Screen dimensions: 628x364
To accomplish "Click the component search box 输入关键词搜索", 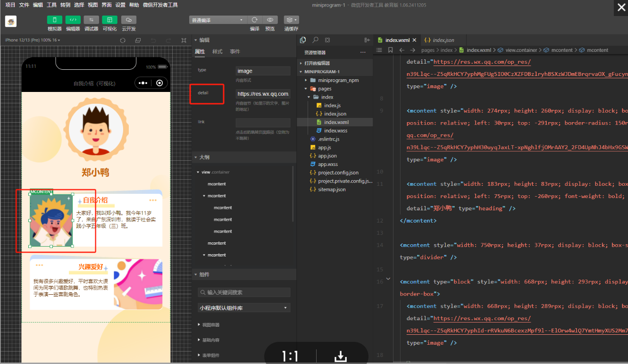I will click(x=244, y=292).
